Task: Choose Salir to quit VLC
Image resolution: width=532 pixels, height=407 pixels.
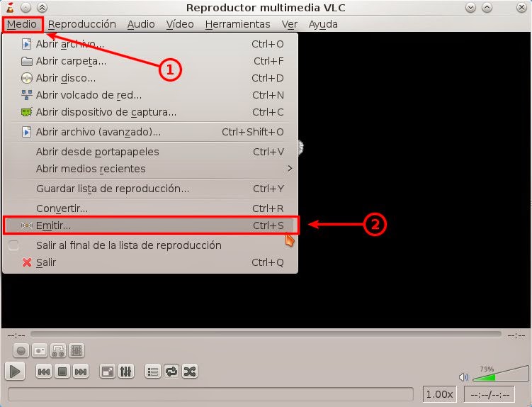Action: (x=150, y=262)
